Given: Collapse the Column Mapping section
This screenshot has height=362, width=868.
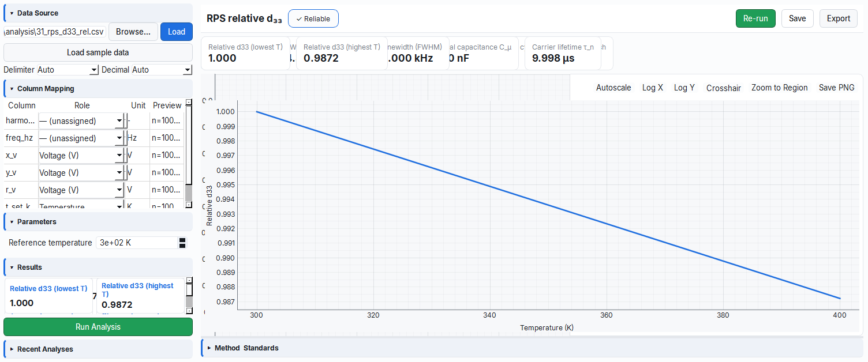Looking at the screenshot, I should click(x=98, y=89).
